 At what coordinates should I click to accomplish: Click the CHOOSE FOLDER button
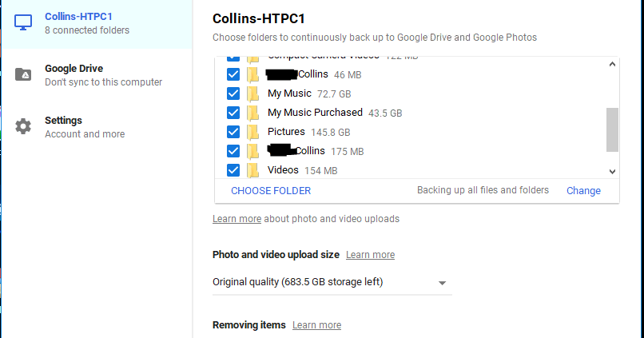271,191
